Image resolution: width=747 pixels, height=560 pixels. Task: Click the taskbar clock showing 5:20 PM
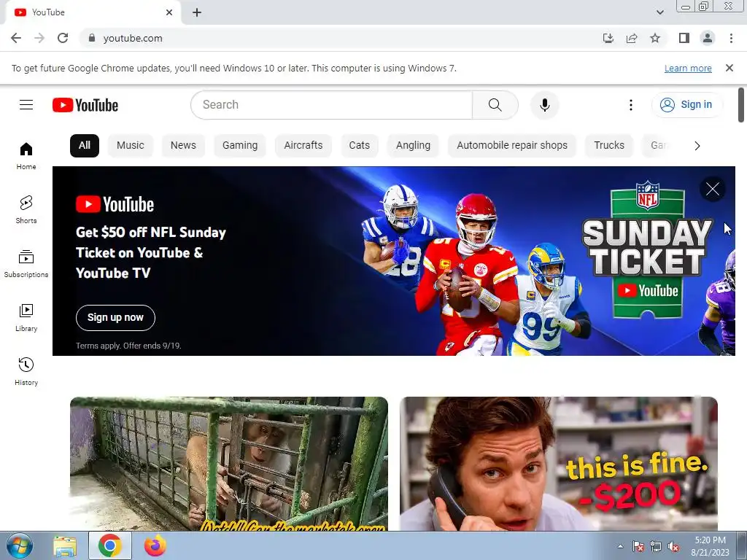point(710,546)
